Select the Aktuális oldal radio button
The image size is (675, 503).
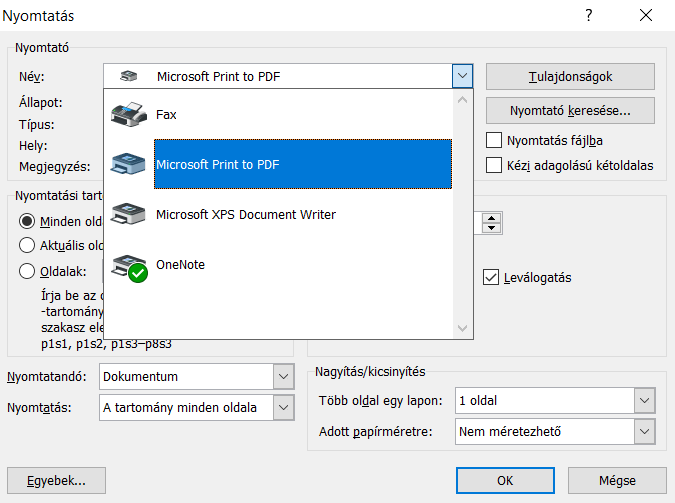tap(27, 245)
